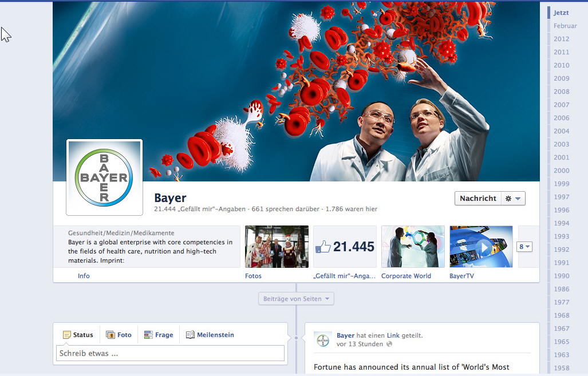Image resolution: width=588 pixels, height=376 pixels.
Task: Click the Bayer cross logo profile picture
Action: (104, 177)
